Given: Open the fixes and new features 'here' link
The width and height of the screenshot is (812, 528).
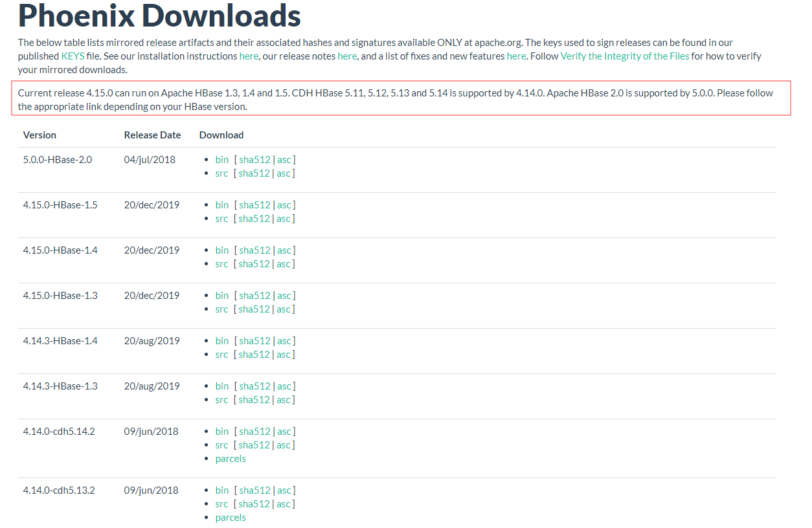Looking at the screenshot, I should pyautogui.click(x=516, y=56).
